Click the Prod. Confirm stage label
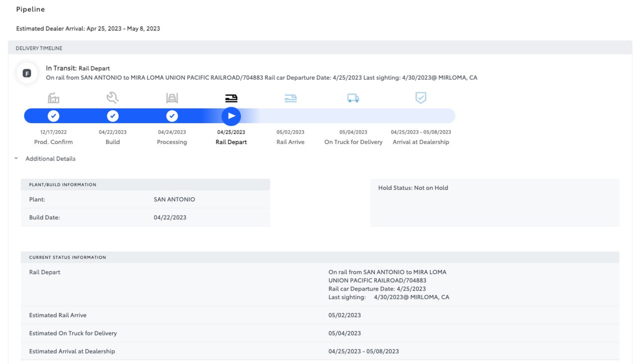This screenshot has width=638, height=364. 54,142
